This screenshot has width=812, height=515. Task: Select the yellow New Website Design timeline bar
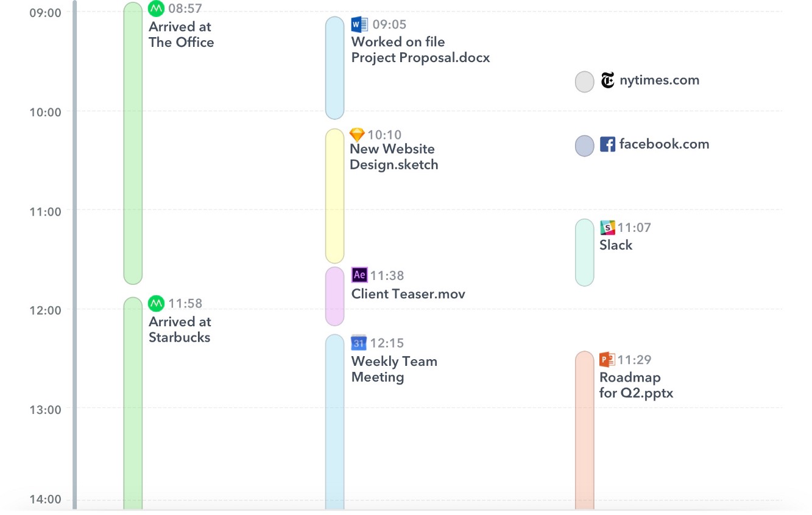point(334,195)
